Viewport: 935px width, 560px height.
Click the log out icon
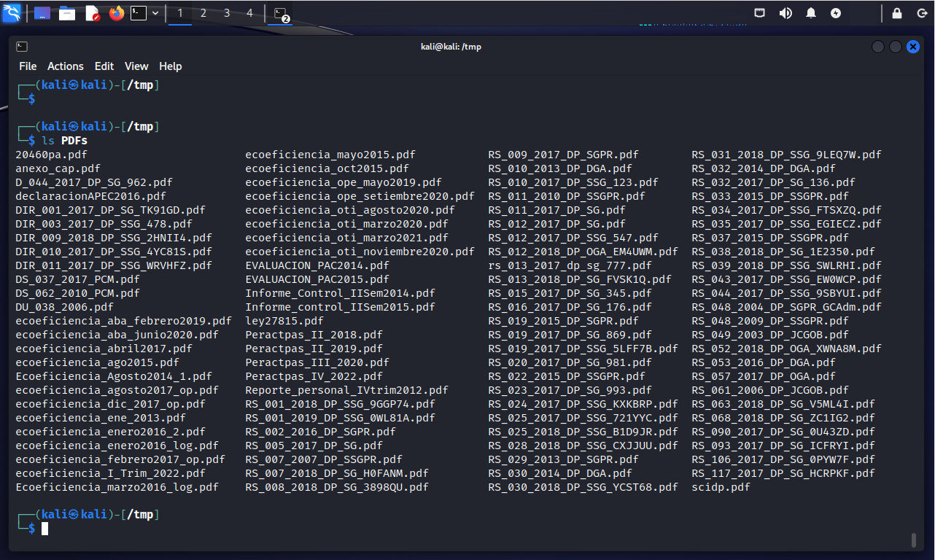tap(920, 13)
